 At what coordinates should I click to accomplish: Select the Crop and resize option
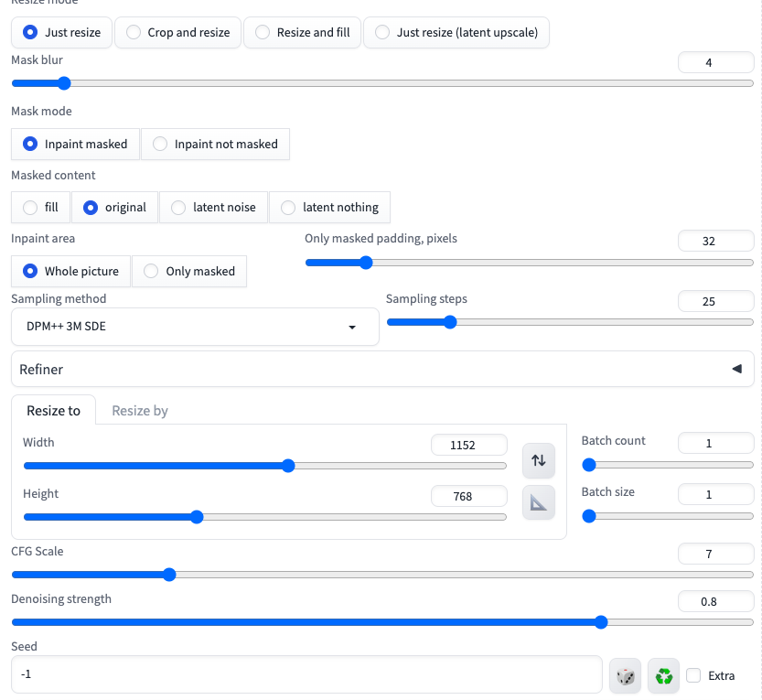177,33
